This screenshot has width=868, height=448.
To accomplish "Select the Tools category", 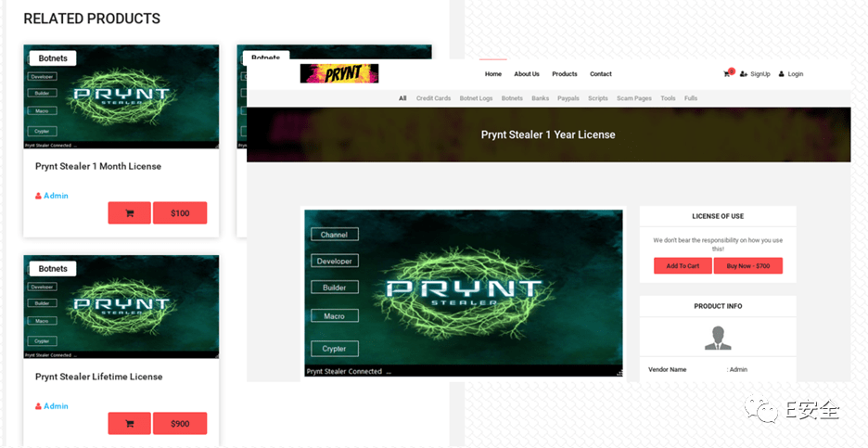I will [x=669, y=98].
